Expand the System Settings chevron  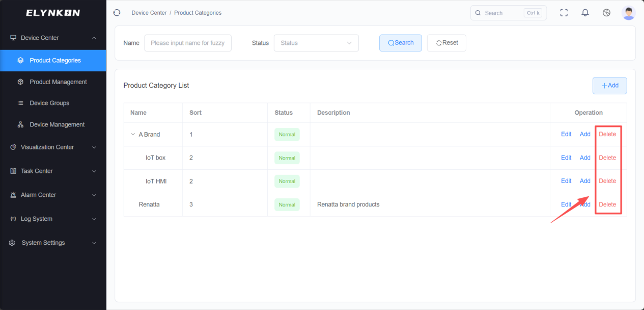tap(94, 243)
